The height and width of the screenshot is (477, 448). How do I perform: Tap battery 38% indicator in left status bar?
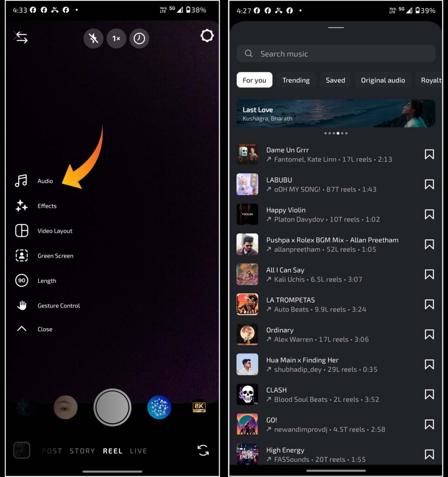[x=196, y=10]
